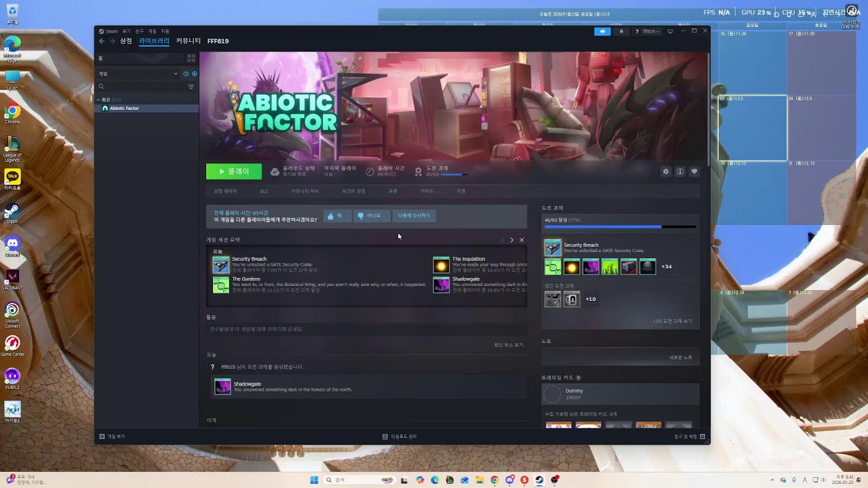
Task: Show +10 more locked achievements
Action: tap(591, 299)
